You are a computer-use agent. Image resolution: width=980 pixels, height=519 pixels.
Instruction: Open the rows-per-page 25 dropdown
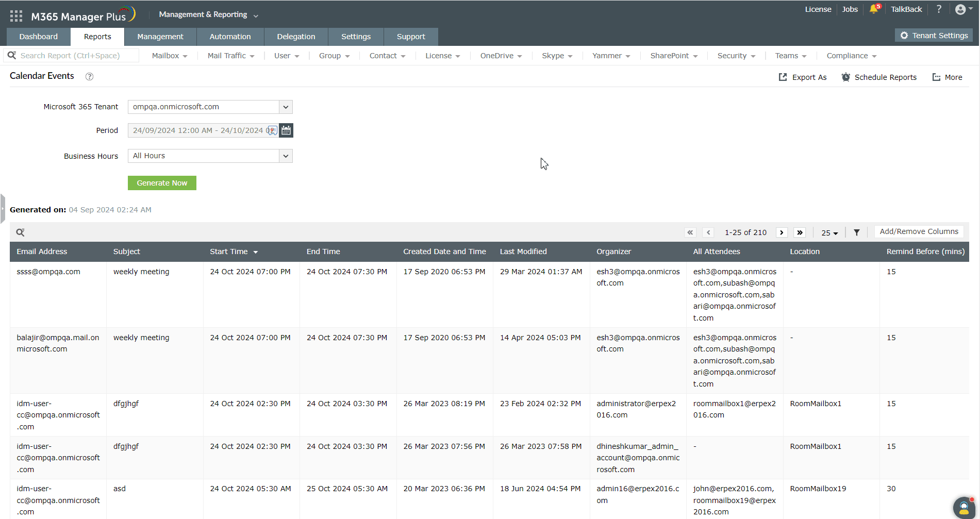click(x=829, y=233)
